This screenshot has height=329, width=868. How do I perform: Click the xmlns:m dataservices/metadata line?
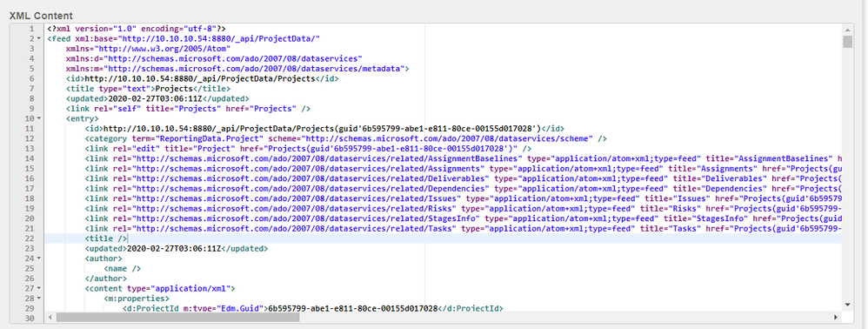[237, 68]
